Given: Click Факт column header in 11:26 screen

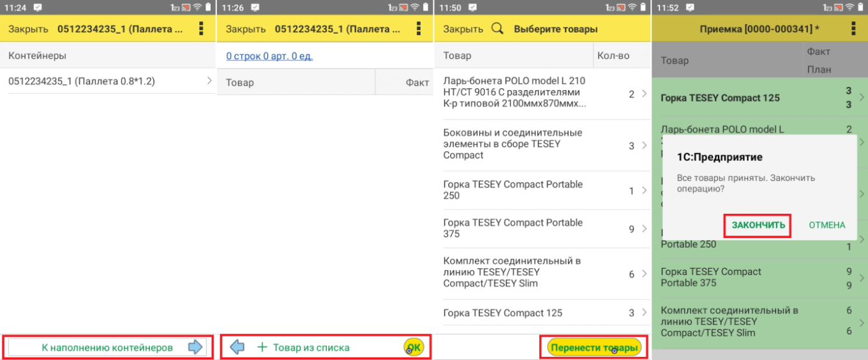Looking at the screenshot, I should coord(417,82).
